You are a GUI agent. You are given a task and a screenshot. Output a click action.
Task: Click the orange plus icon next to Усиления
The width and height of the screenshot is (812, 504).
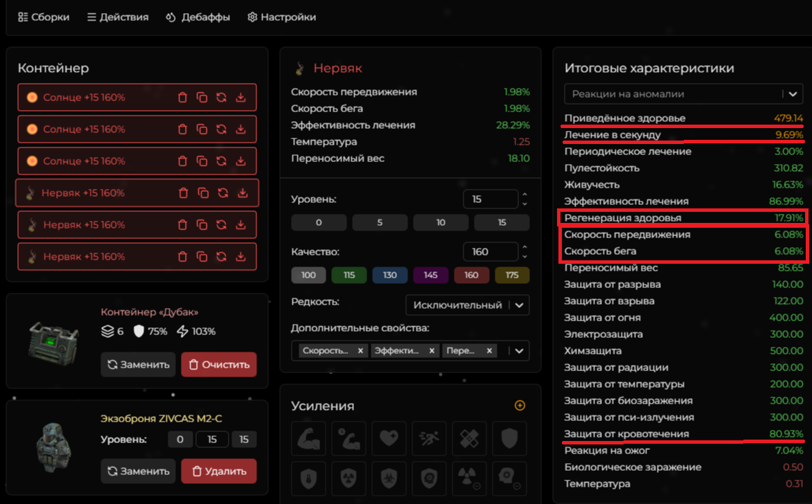pos(520,406)
